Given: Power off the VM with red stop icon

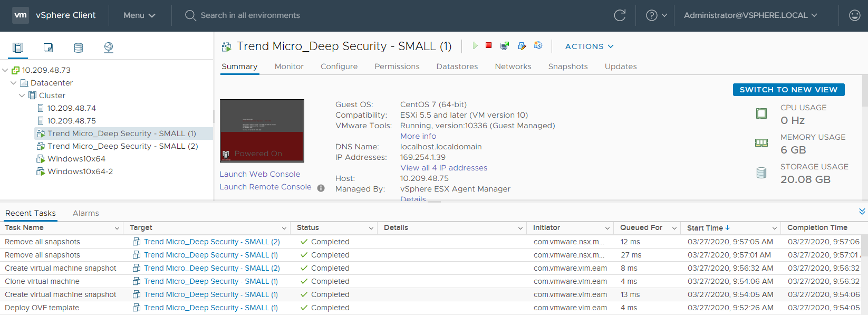Looking at the screenshot, I should pos(489,46).
